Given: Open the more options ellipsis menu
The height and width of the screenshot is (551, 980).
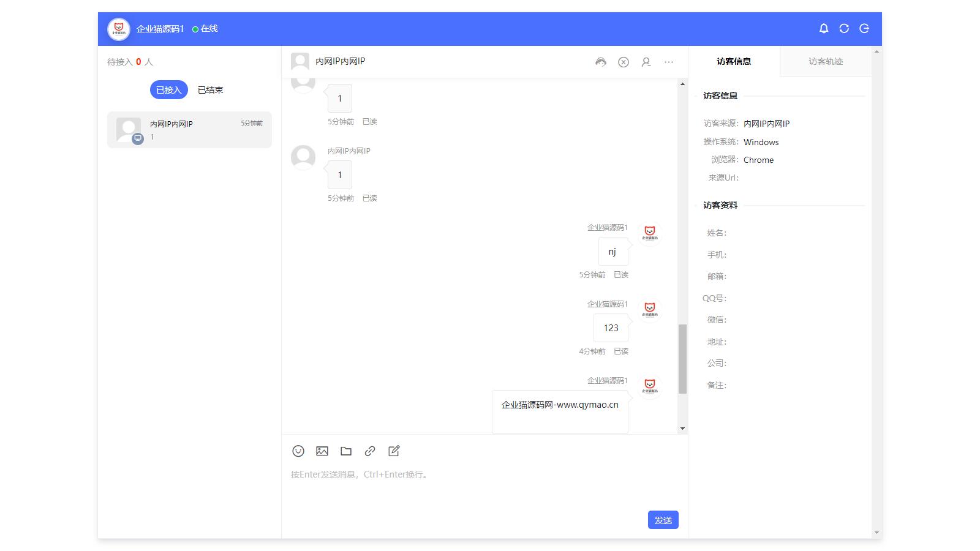Looking at the screenshot, I should pyautogui.click(x=669, y=62).
